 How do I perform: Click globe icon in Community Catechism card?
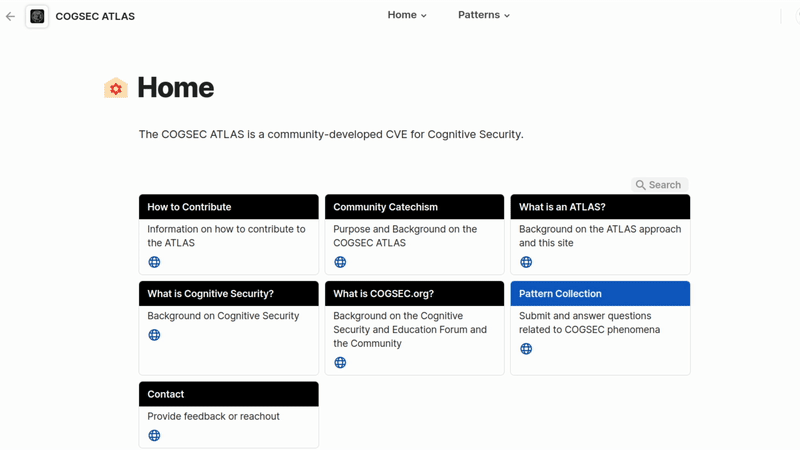pyautogui.click(x=340, y=262)
